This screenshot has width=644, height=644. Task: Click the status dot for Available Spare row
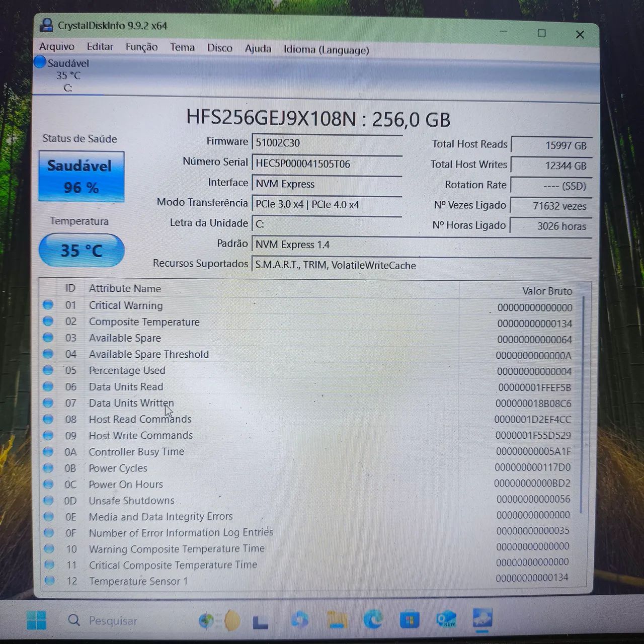click(x=48, y=337)
